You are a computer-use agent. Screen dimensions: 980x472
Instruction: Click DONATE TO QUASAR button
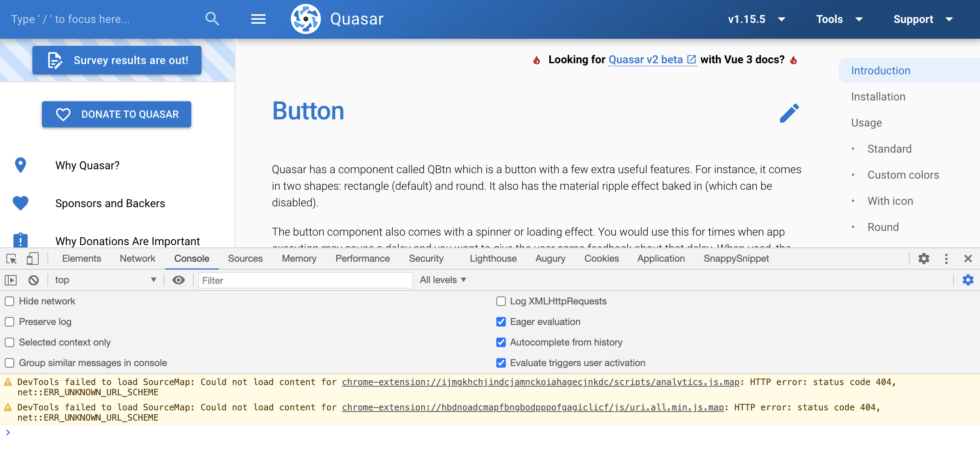pyautogui.click(x=117, y=114)
